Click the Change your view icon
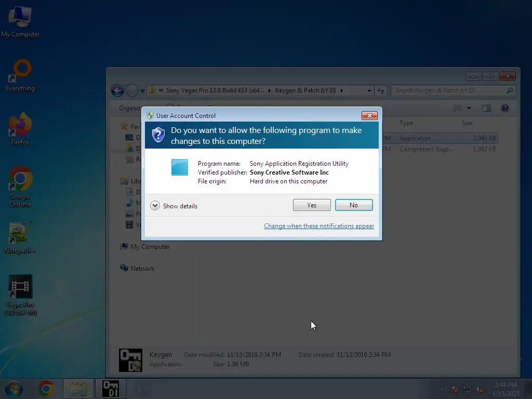 (457, 108)
